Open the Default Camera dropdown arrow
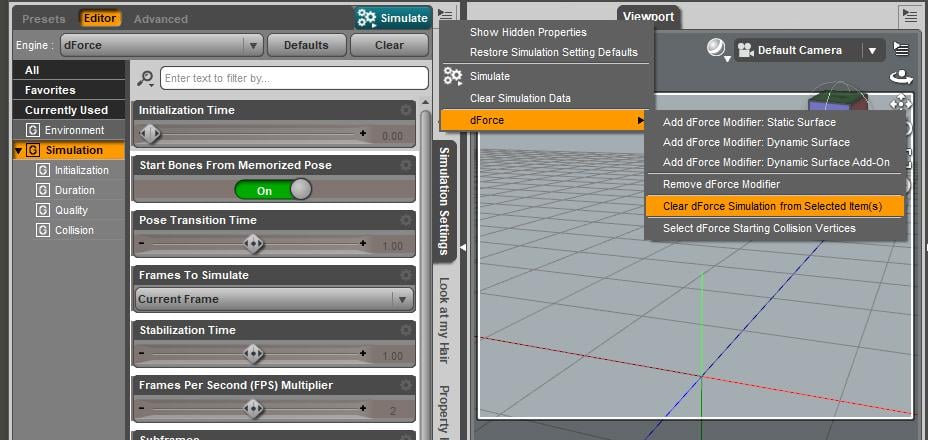928x440 pixels. [x=872, y=50]
